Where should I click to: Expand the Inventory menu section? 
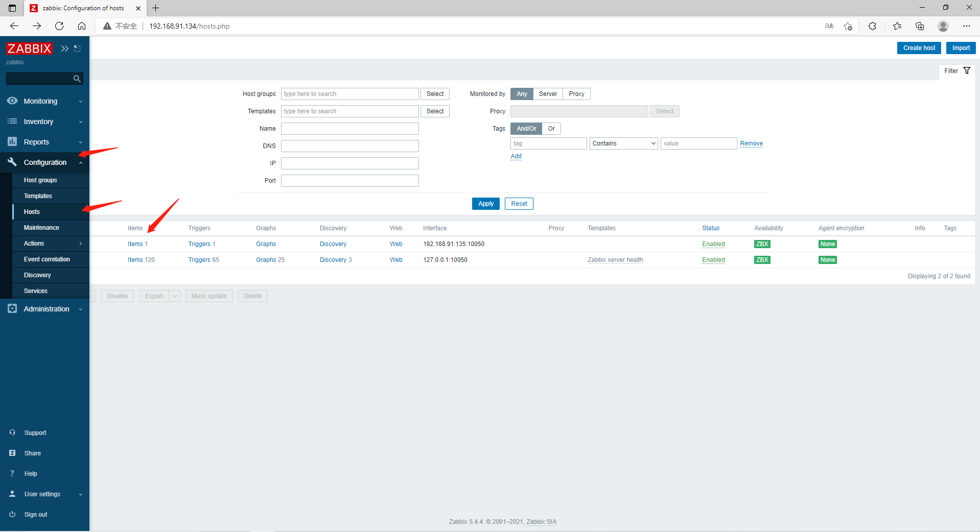tap(81, 122)
